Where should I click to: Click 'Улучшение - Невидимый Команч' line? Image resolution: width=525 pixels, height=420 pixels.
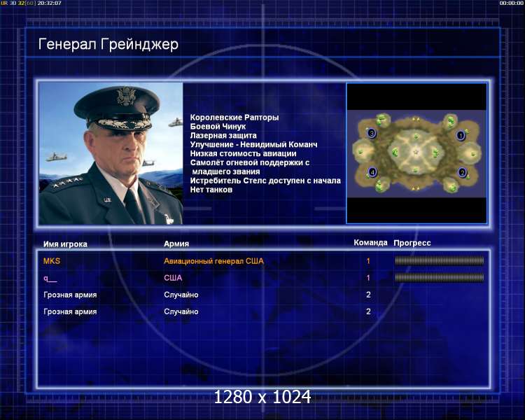pos(253,145)
